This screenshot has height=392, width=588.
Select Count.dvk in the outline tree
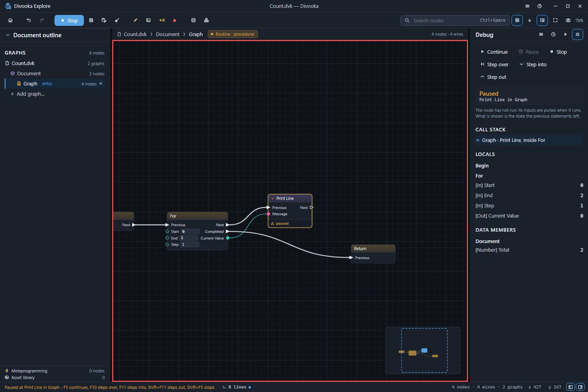tap(54, 63)
